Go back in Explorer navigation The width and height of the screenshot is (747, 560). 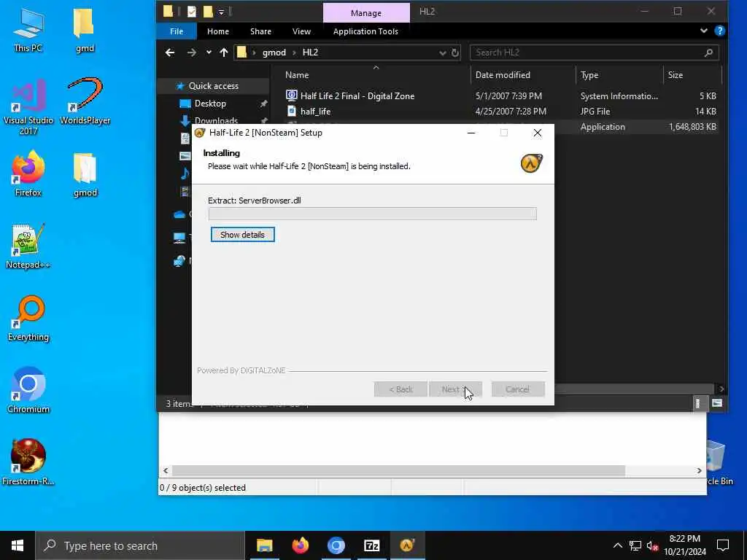[169, 52]
